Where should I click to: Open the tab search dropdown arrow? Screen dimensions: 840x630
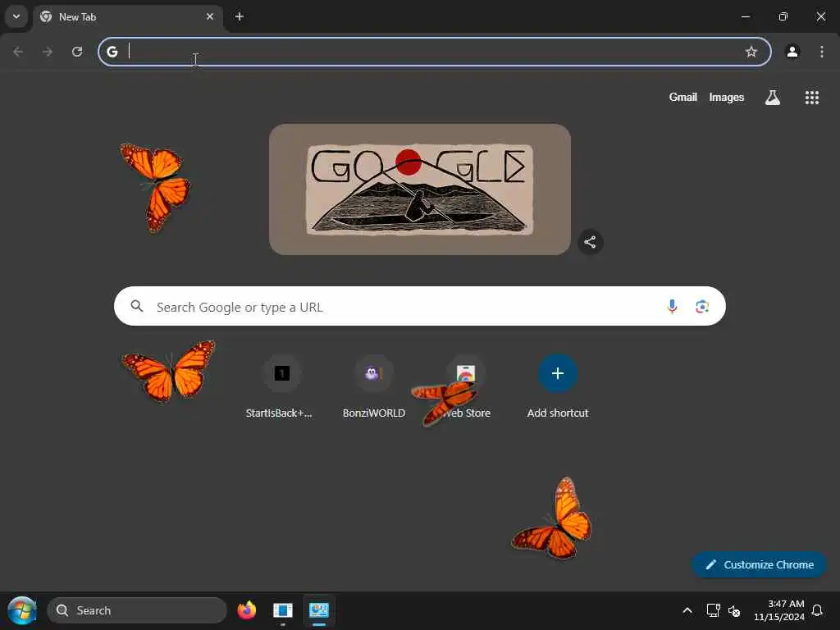pyautogui.click(x=16, y=16)
